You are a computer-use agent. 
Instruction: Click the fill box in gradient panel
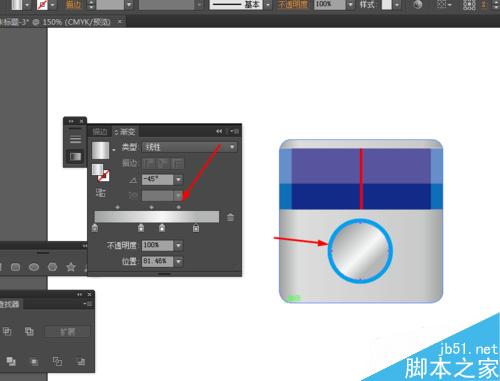click(97, 169)
